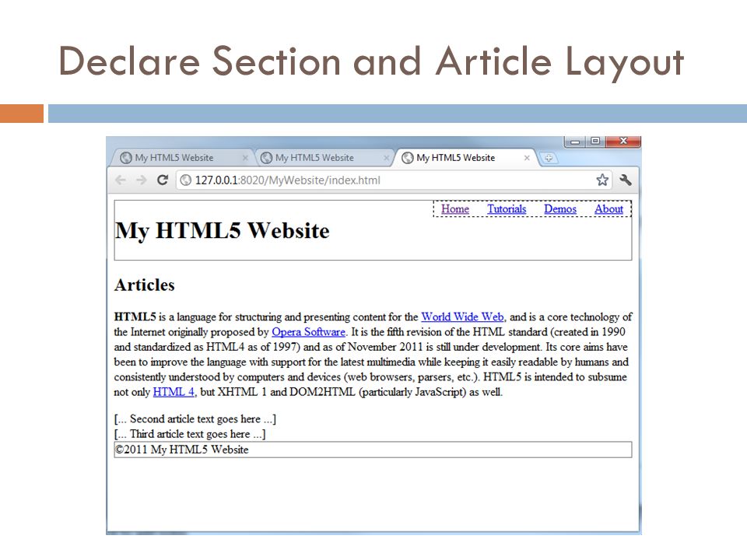
Task: Click the browser forward arrow
Action: click(x=142, y=180)
